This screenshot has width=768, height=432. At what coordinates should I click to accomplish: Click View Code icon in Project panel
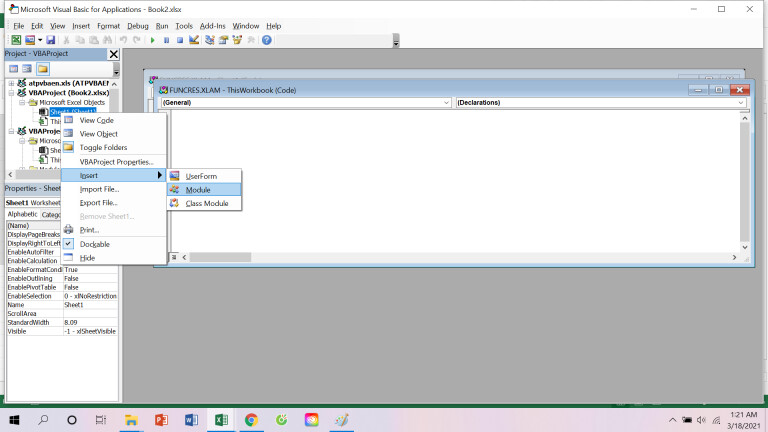(14, 69)
